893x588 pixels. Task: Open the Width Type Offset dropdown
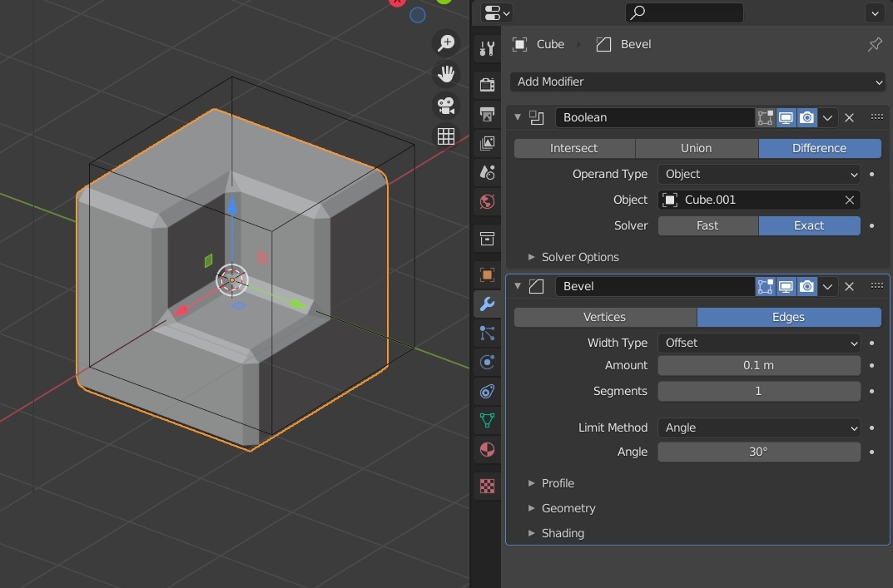758,343
